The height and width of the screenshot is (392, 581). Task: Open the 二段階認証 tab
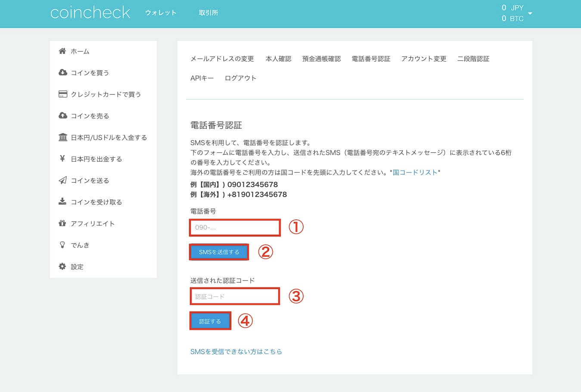click(x=473, y=59)
